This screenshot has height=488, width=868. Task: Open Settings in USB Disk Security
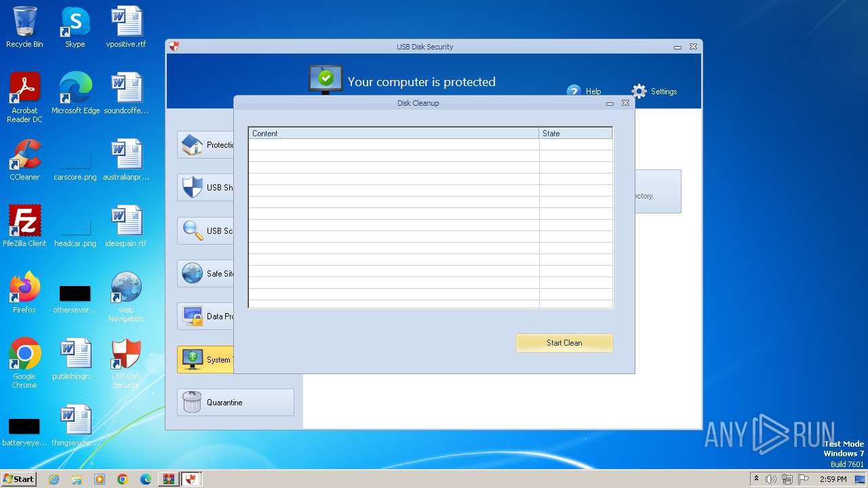pyautogui.click(x=654, y=91)
